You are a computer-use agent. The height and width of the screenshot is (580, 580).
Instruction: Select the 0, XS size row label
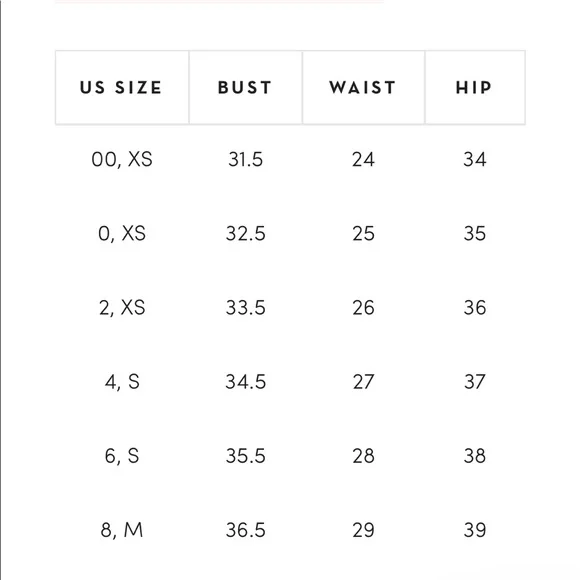pyautogui.click(x=122, y=234)
